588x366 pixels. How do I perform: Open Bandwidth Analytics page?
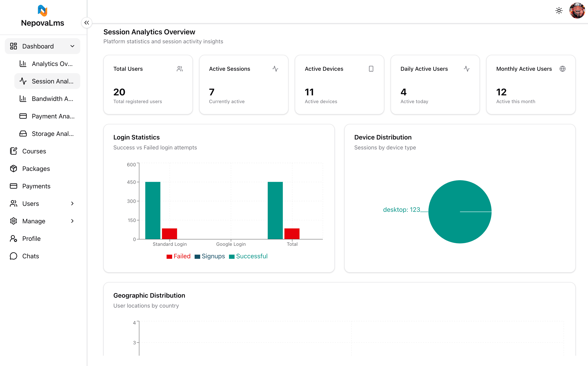pyautogui.click(x=47, y=99)
